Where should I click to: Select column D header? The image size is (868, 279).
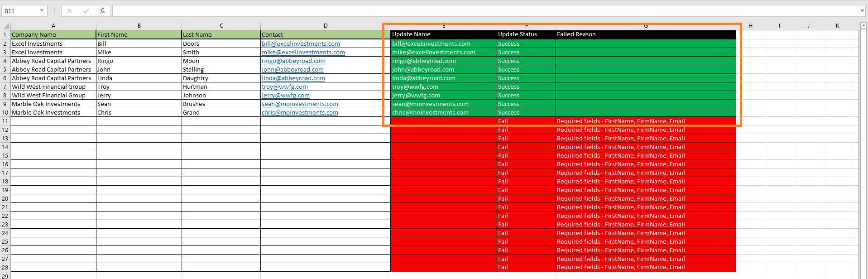tap(326, 26)
